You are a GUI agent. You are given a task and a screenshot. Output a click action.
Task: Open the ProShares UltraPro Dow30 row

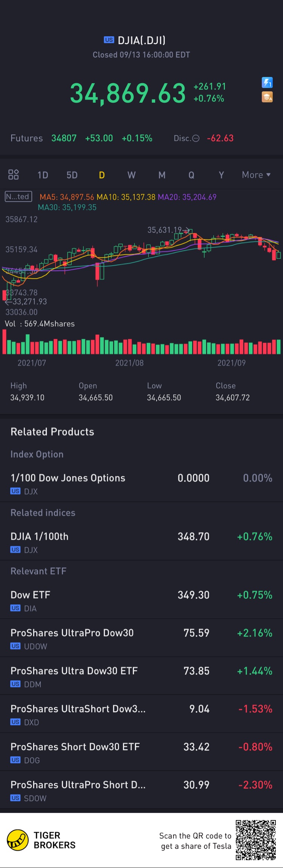141,638
